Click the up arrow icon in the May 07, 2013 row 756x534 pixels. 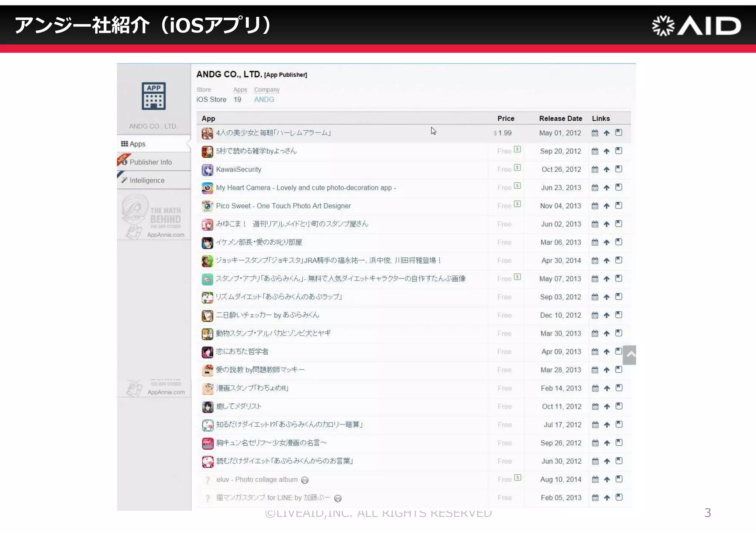pos(606,279)
